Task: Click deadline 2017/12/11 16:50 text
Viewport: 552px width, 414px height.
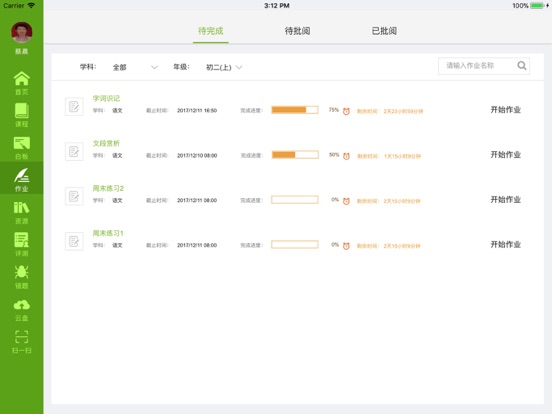Action: [x=197, y=111]
